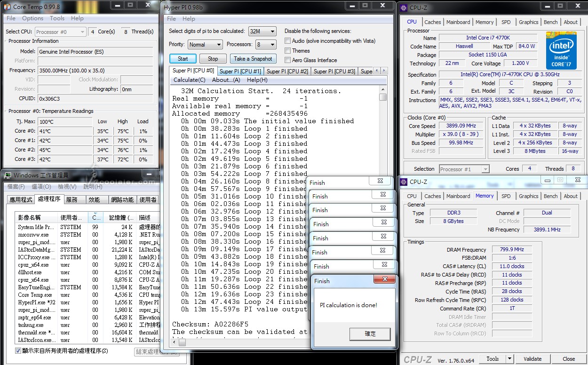This screenshot has width=588, height=365.
Task: Open the File menu in Hyper PI
Action: coord(171,19)
